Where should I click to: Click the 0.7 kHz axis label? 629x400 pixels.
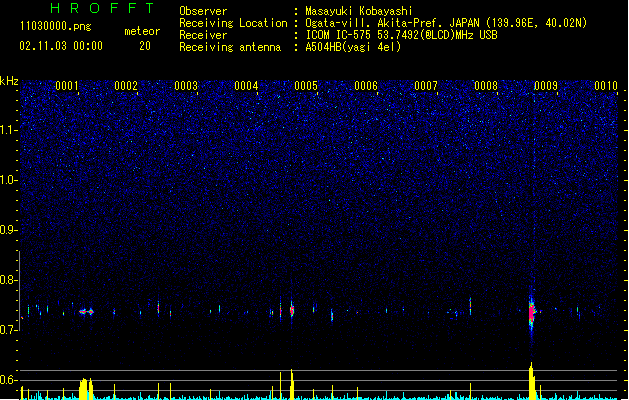click(9, 330)
